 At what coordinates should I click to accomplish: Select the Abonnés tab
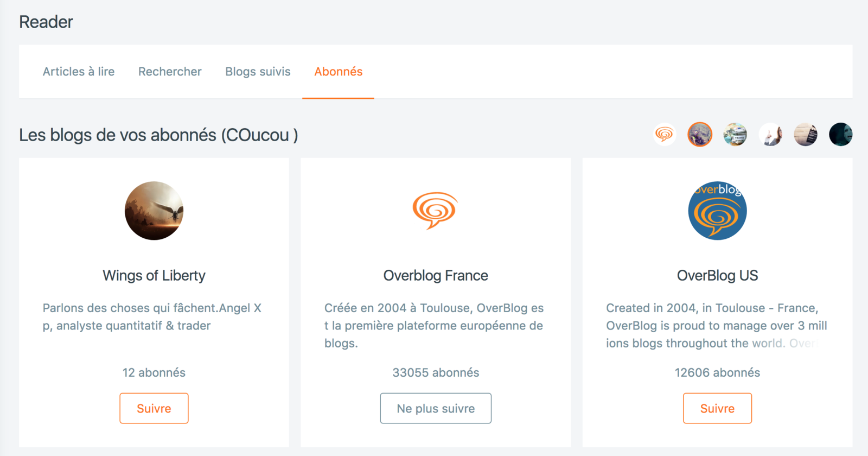339,72
